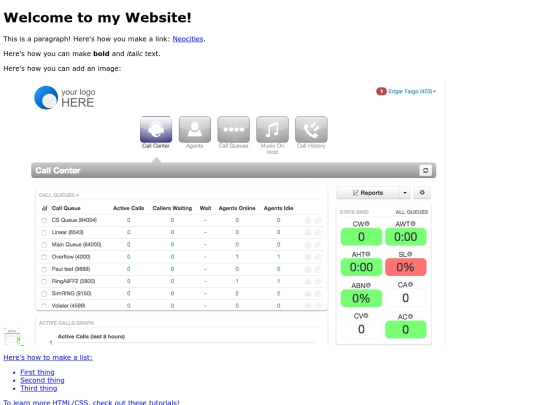Click the info icon next to SL

[410, 254]
